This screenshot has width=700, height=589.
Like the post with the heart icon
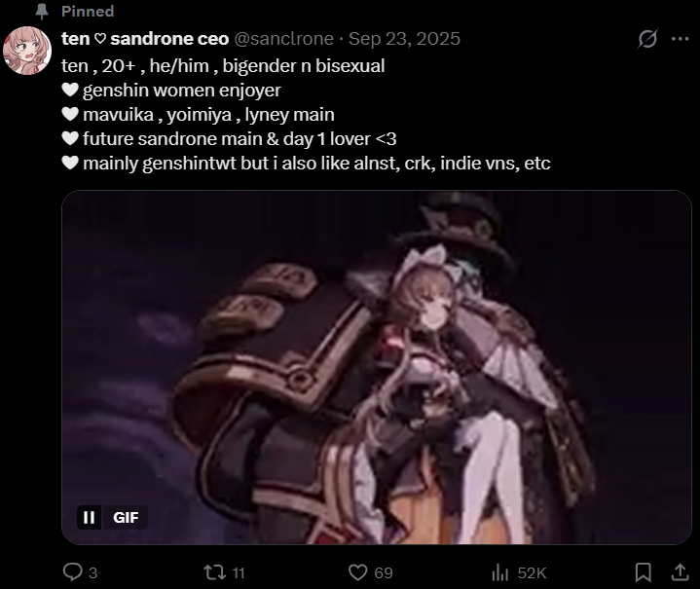click(x=357, y=572)
